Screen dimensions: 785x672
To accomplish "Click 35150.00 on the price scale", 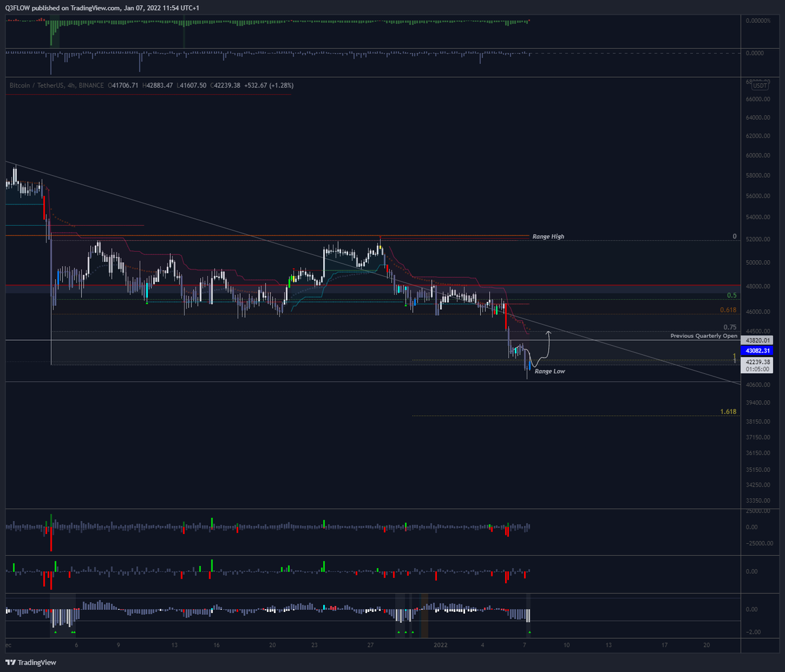I will click(x=758, y=469).
